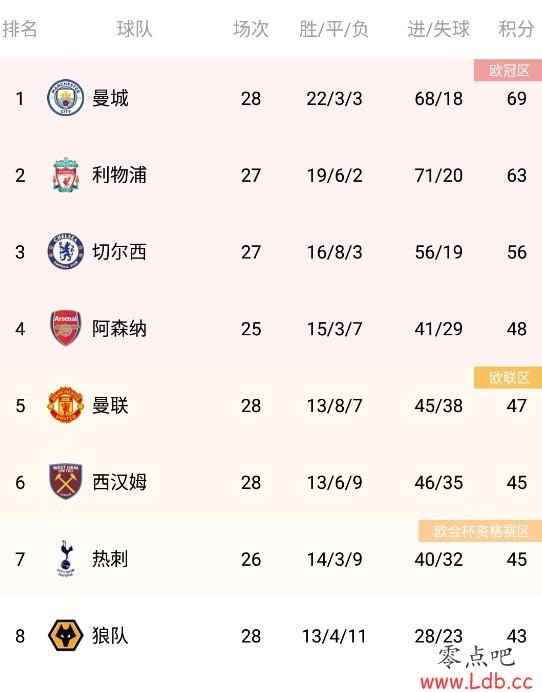Open the Manchester City club crest
This screenshot has width=542, height=692.
click(65, 98)
